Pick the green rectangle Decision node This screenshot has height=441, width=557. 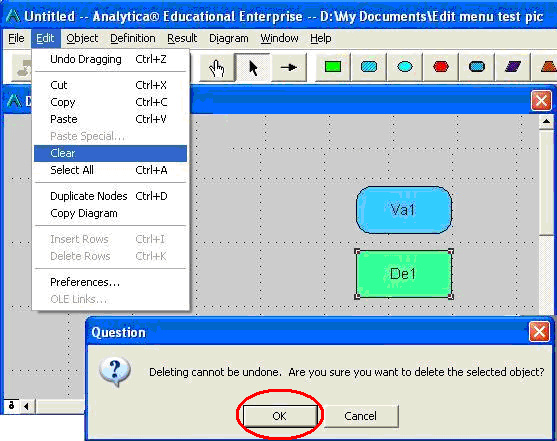click(x=333, y=67)
